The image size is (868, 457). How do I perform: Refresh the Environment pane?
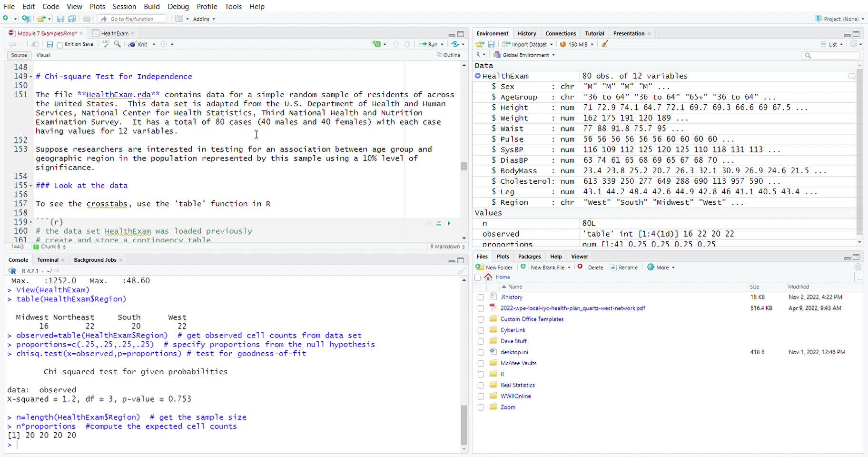pyautogui.click(x=854, y=44)
